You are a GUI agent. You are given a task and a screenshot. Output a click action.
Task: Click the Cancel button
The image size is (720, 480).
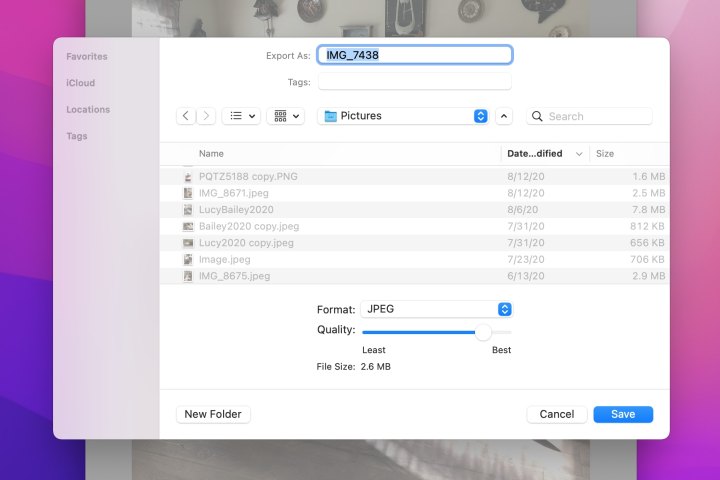pos(556,414)
